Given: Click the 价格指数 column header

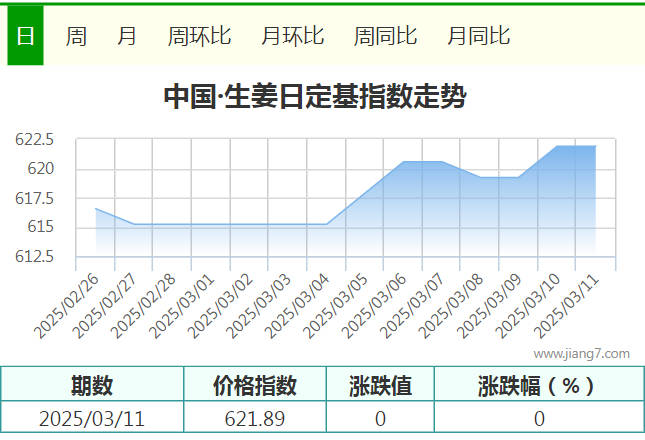Looking at the screenshot, I should (255, 385).
